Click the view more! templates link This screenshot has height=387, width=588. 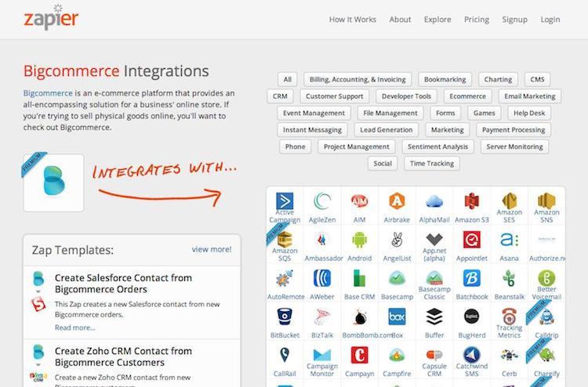point(212,249)
